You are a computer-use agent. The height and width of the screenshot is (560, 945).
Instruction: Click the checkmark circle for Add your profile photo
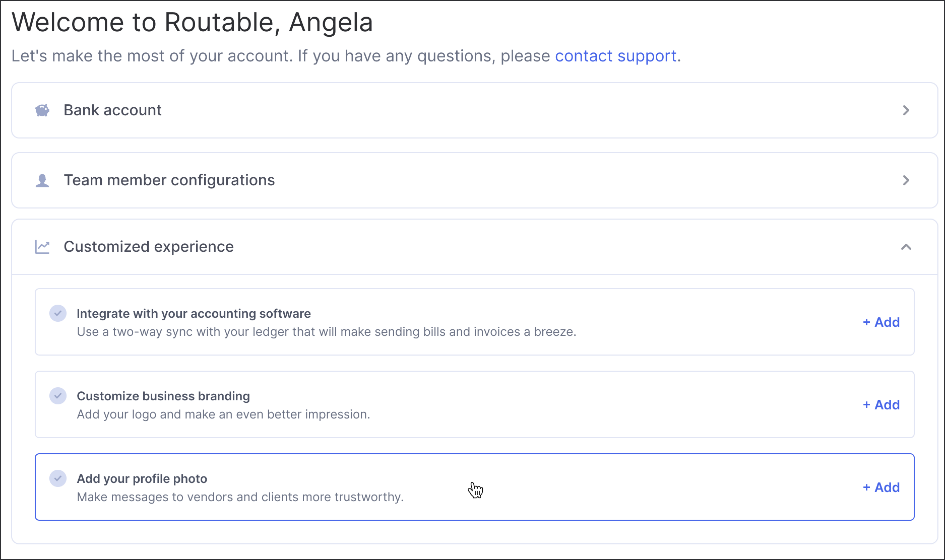click(x=58, y=478)
